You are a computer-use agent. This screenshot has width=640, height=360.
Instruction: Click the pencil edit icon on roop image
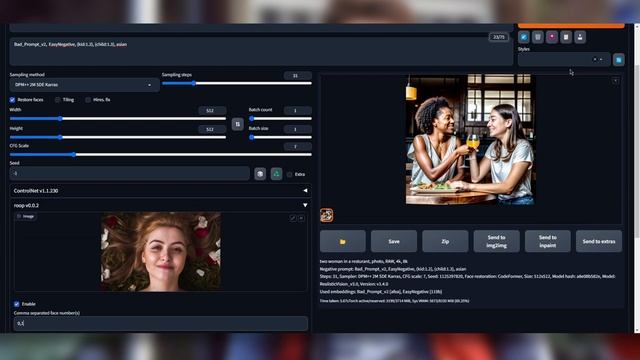coord(293,218)
